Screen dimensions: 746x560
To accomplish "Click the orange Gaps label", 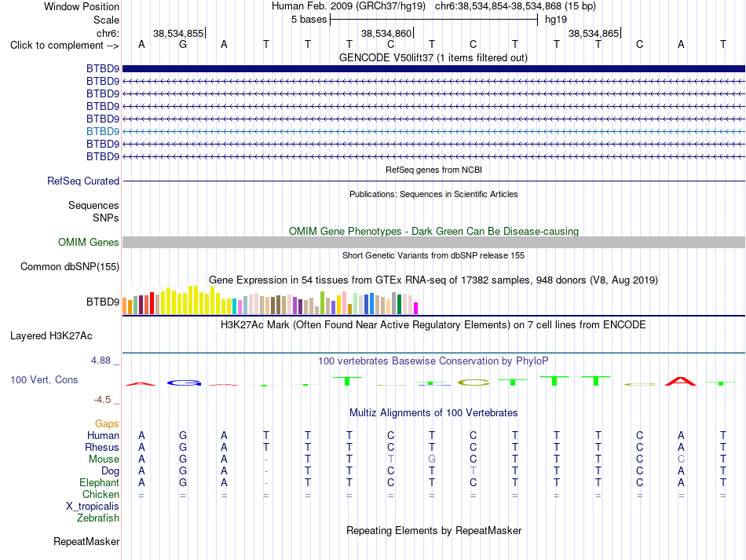I will click(107, 423).
